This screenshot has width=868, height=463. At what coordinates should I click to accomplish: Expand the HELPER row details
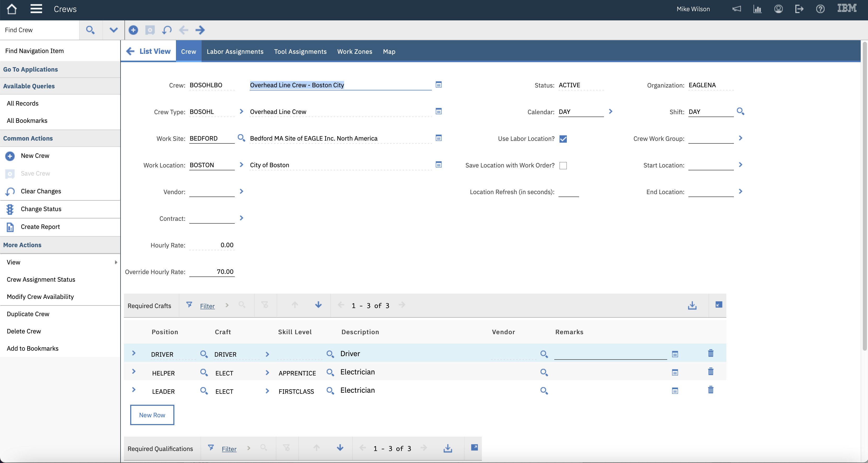[x=134, y=371]
